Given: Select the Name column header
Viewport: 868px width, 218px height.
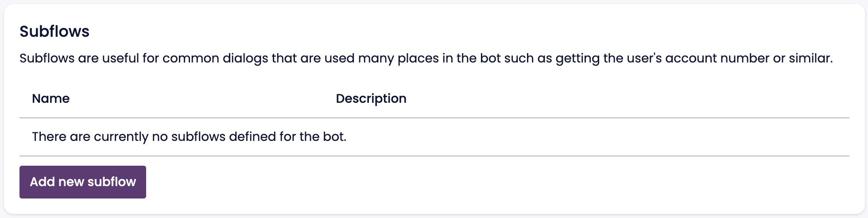Looking at the screenshot, I should pos(50,98).
